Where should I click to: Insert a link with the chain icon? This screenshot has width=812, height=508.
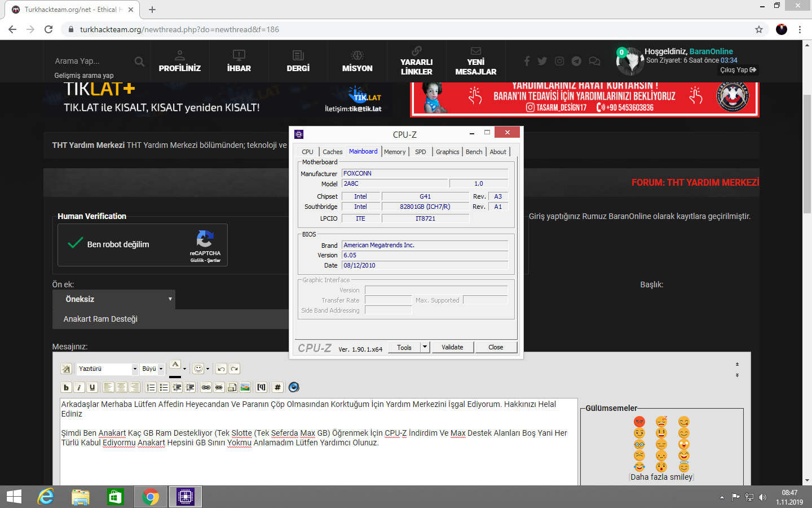coord(206,387)
